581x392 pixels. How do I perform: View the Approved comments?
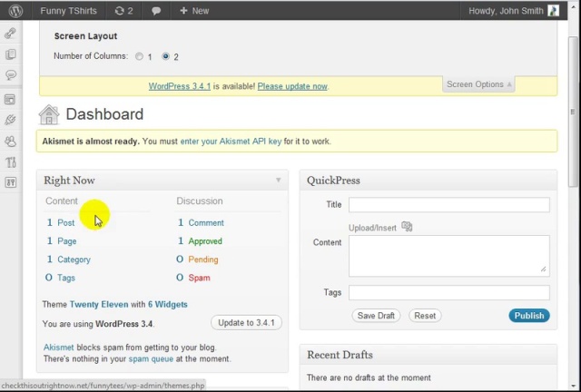tap(205, 241)
